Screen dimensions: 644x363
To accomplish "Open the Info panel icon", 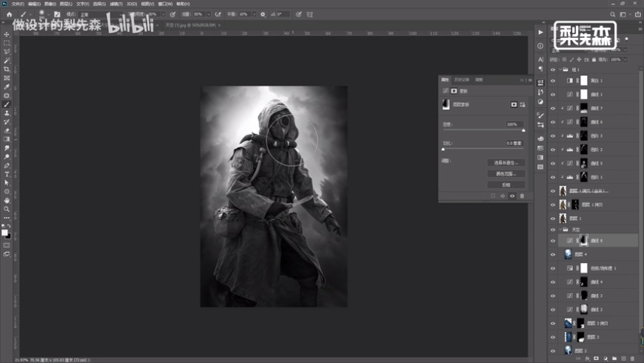I will (x=540, y=46).
